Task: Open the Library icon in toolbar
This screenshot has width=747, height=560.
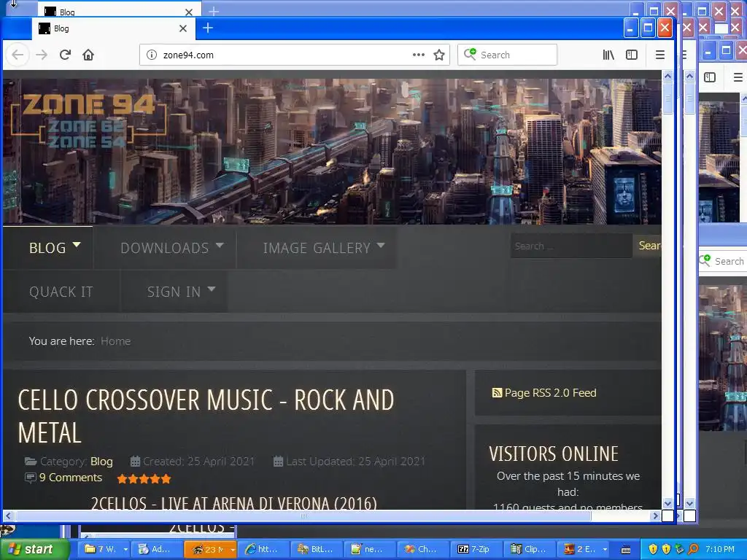Action: [608, 55]
